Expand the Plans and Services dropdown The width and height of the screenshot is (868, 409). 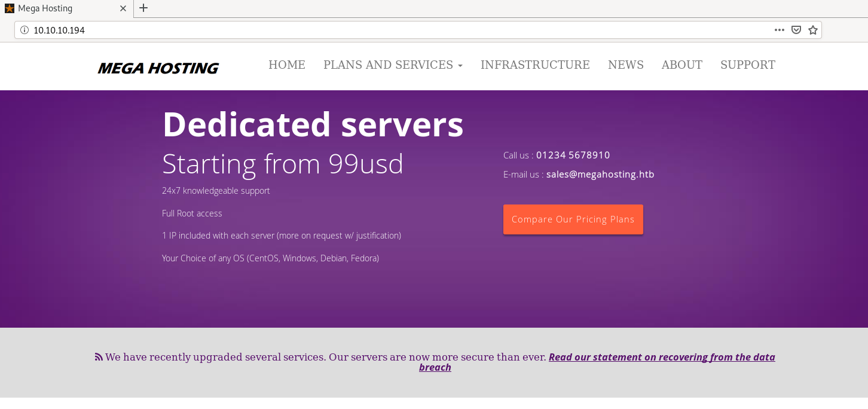[x=393, y=65]
